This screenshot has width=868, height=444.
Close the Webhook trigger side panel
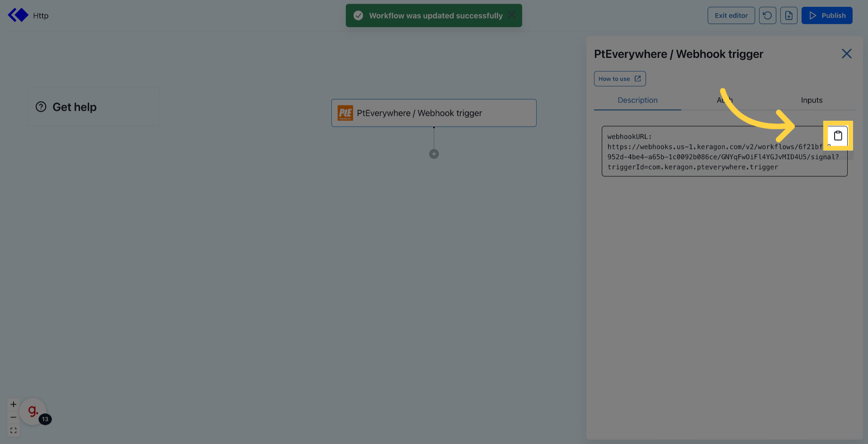click(x=846, y=54)
